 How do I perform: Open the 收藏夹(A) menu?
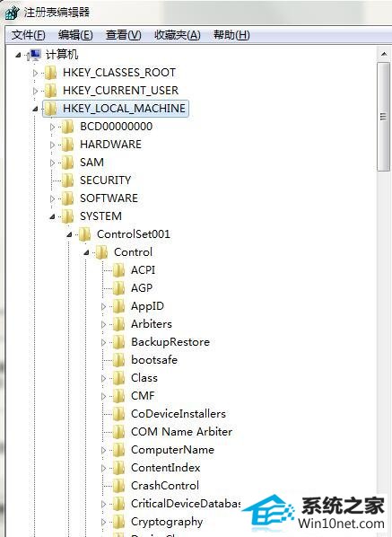(178, 35)
